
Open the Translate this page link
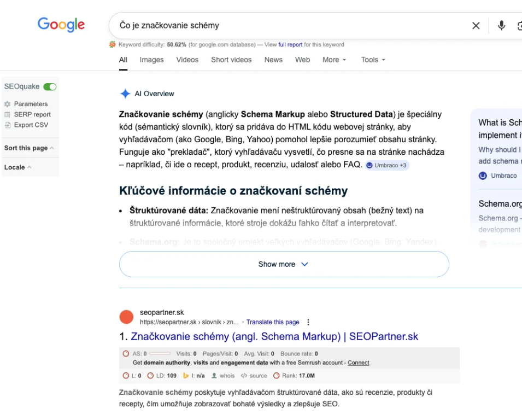point(273,322)
